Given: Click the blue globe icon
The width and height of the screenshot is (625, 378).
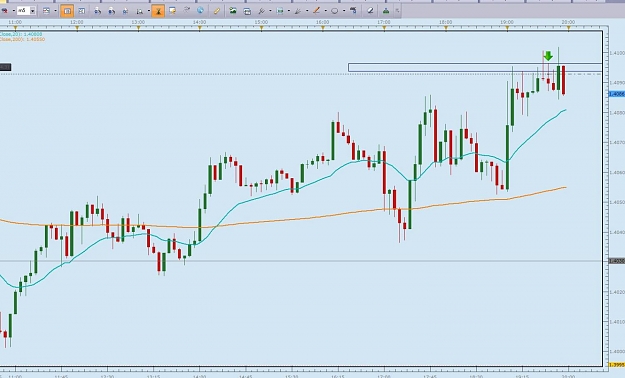Looking at the screenshot, I should point(200,10).
